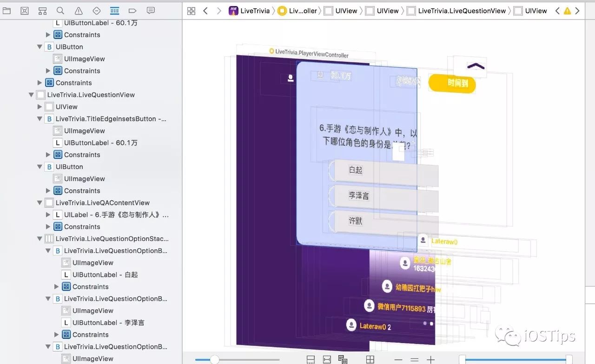Open the Find navigator magnifier icon
Viewport: 595px width, 364px height.
click(60, 11)
